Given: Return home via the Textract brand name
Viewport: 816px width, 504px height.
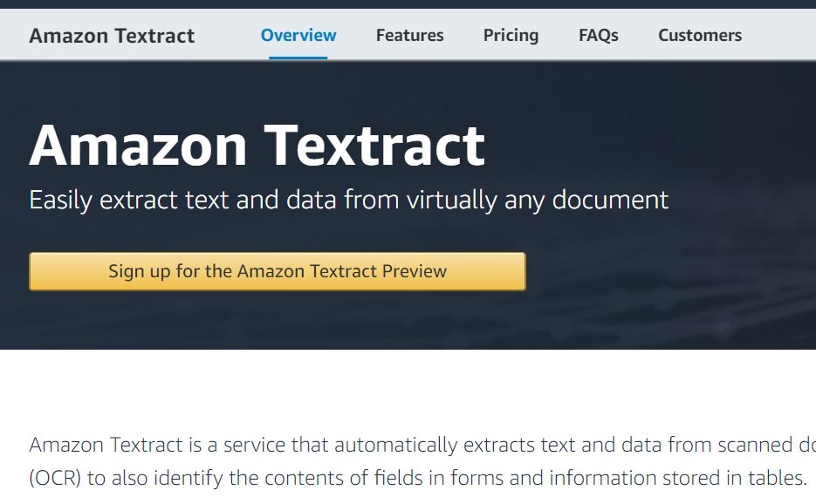Looking at the screenshot, I should [x=112, y=36].
